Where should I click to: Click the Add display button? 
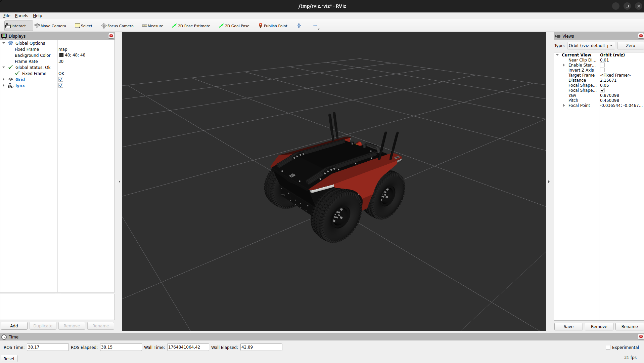[x=14, y=326]
